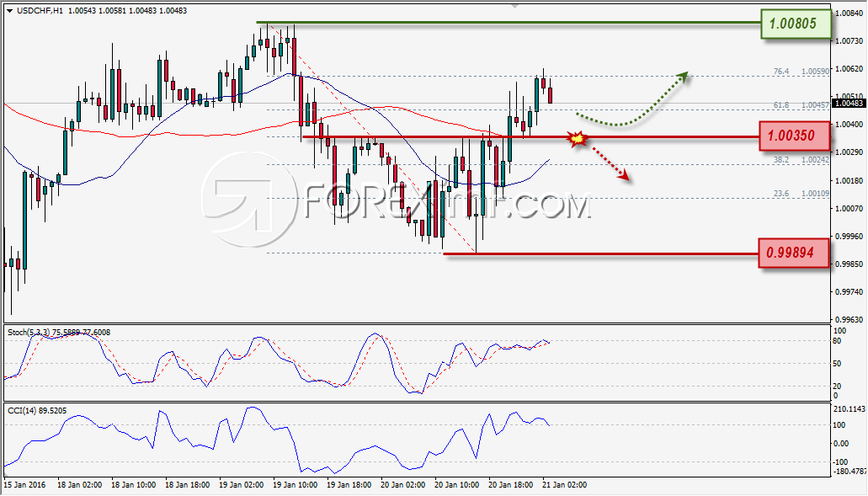Click the Stochastic scale value 50
Image resolution: width=868 pixels, height=496 pixels.
[838, 364]
